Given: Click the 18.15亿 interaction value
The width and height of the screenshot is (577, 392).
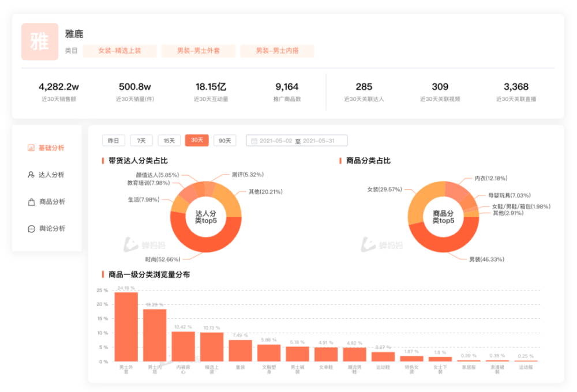Looking at the screenshot, I should (211, 87).
